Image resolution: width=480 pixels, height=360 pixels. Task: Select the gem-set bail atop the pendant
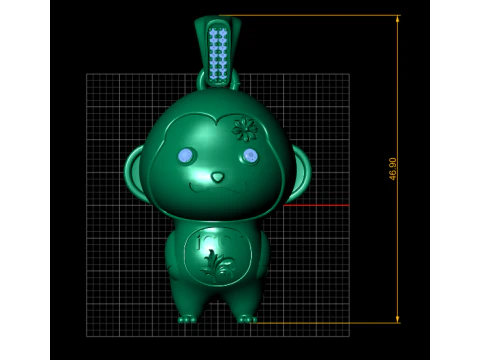click(x=218, y=52)
